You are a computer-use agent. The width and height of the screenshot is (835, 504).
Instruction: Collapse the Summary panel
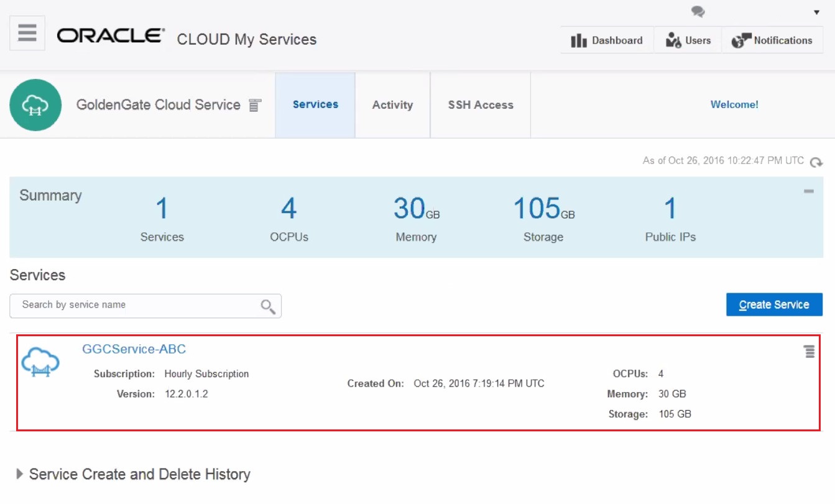click(x=808, y=191)
